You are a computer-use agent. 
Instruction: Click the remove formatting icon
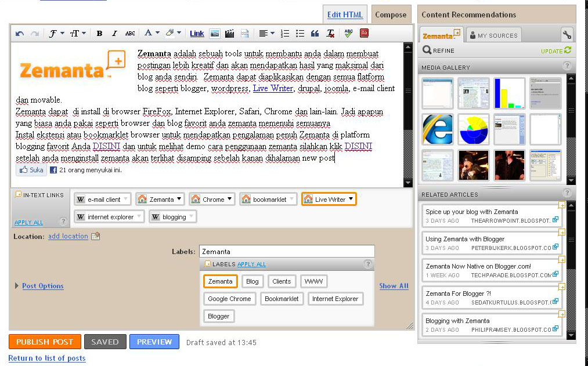pos(330,33)
